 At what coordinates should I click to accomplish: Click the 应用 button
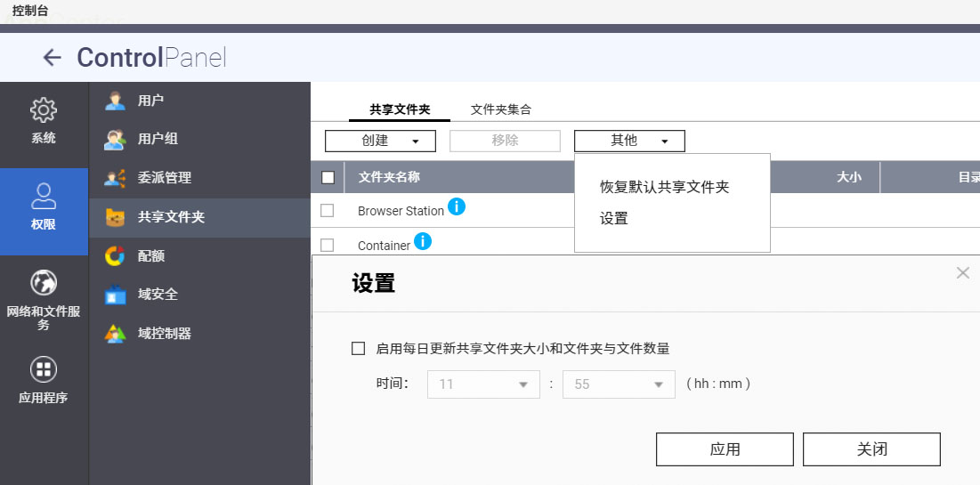(x=725, y=449)
